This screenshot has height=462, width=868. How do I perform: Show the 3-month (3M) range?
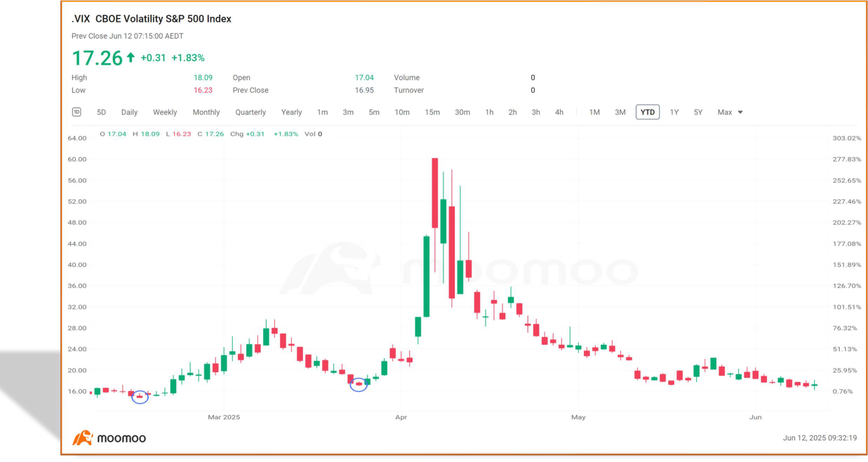coord(620,112)
